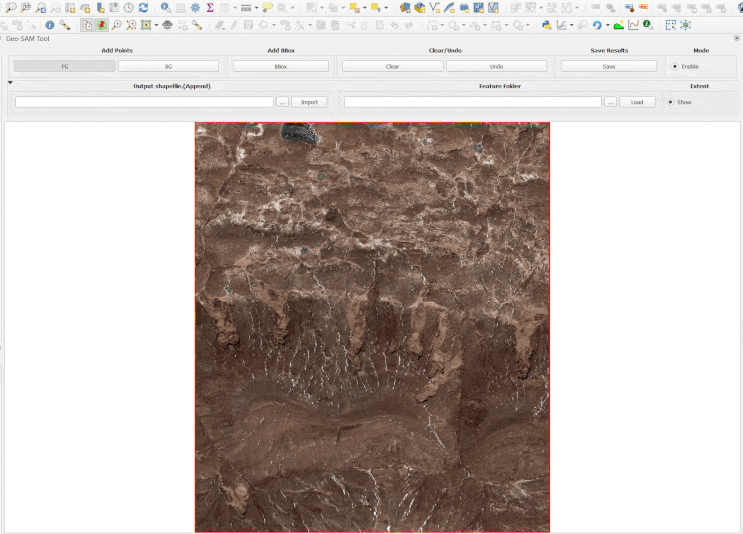The height and width of the screenshot is (534, 743).
Task: Click the Zoom Last icon
Action: tap(41, 8)
